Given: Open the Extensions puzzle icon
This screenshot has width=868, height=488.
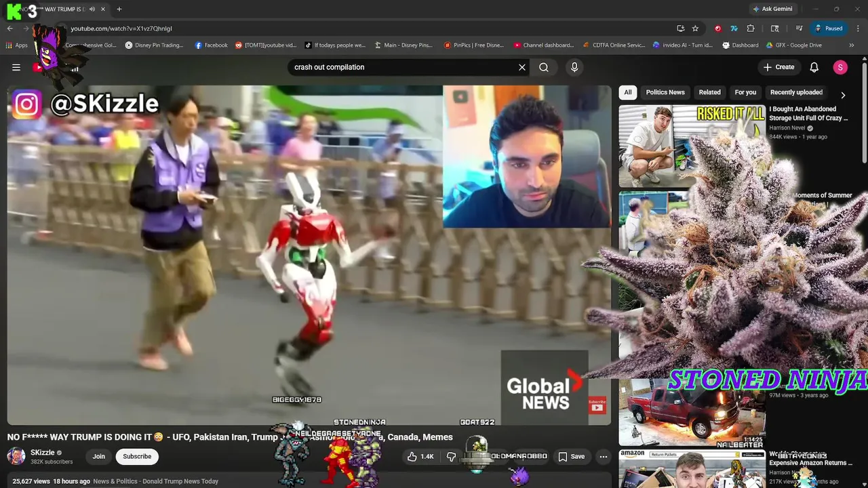Looking at the screenshot, I should point(750,28).
